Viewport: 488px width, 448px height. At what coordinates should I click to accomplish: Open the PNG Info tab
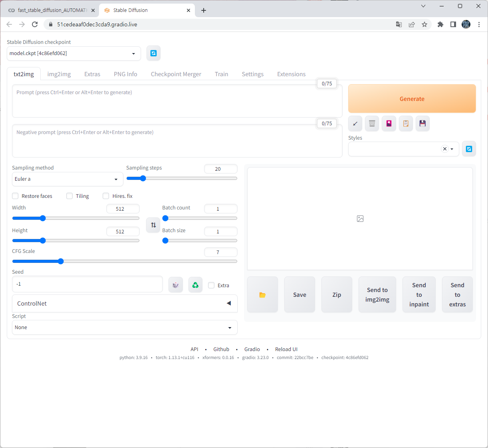125,74
